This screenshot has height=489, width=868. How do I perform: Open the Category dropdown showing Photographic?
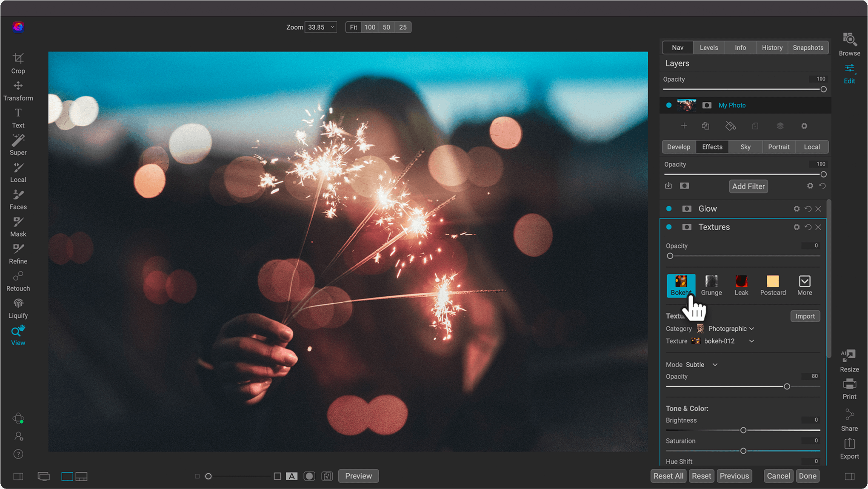pyautogui.click(x=728, y=329)
